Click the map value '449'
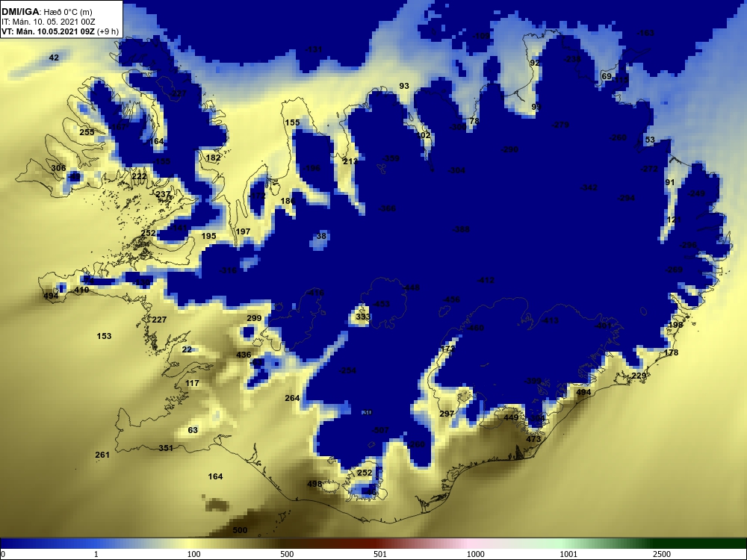Image resolution: width=747 pixels, height=560 pixels. (x=511, y=417)
